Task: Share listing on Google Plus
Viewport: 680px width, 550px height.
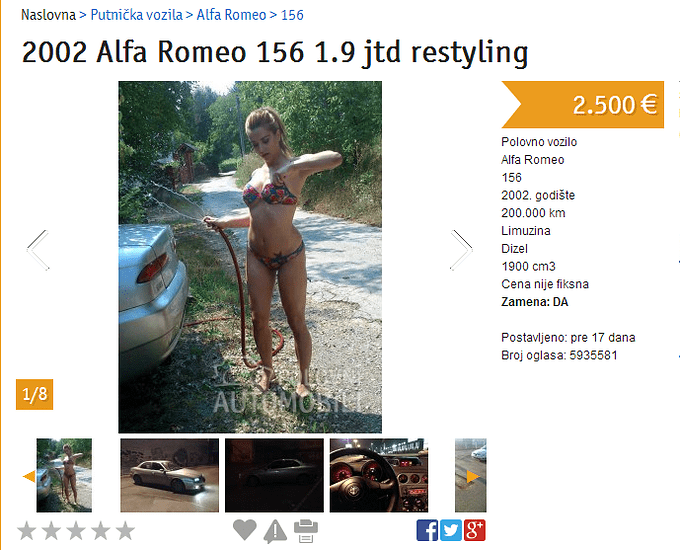Action: point(474,530)
